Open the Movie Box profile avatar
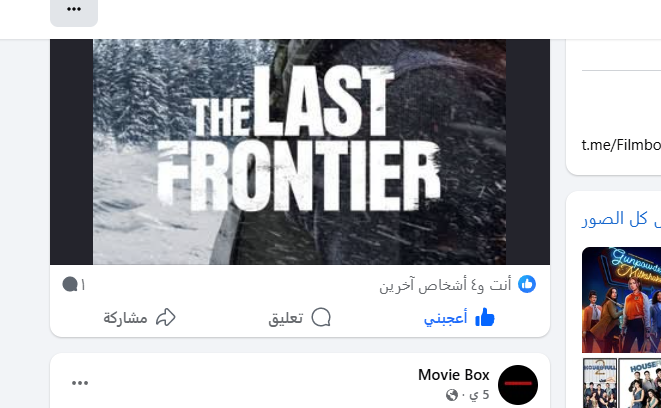 point(518,384)
